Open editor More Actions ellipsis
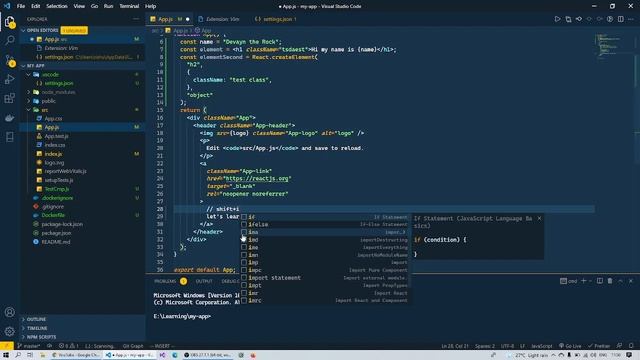The width and height of the screenshot is (640, 360). coord(631,19)
